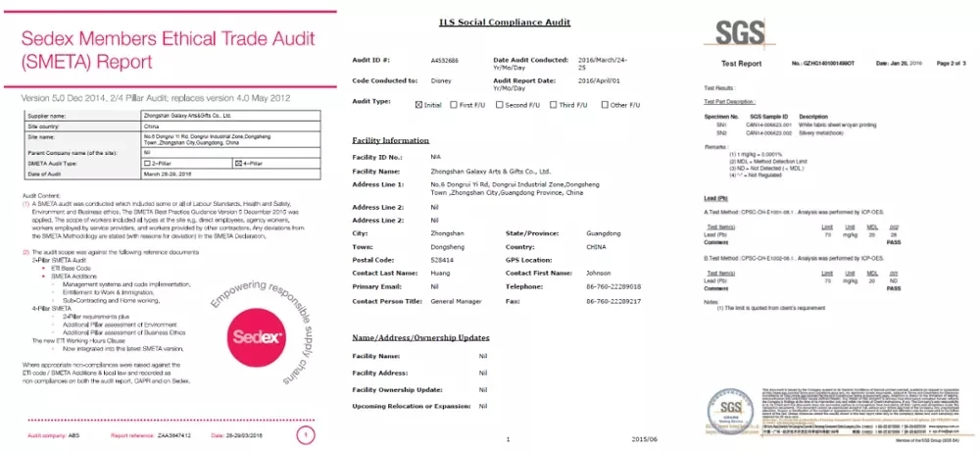Click the Town value Dongsheng
This screenshot has height=453, width=980.
(448, 246)
